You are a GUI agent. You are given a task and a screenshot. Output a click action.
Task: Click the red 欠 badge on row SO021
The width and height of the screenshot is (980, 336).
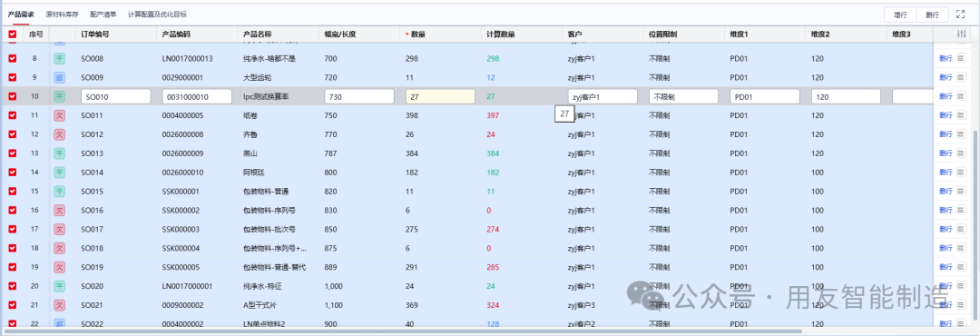pos(59,305)
